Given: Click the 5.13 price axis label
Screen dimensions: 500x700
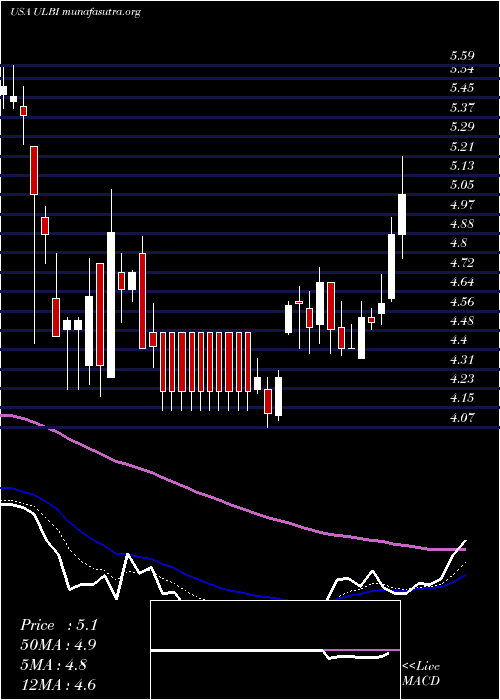Looking at the screenshot, I should click(462, 166).
